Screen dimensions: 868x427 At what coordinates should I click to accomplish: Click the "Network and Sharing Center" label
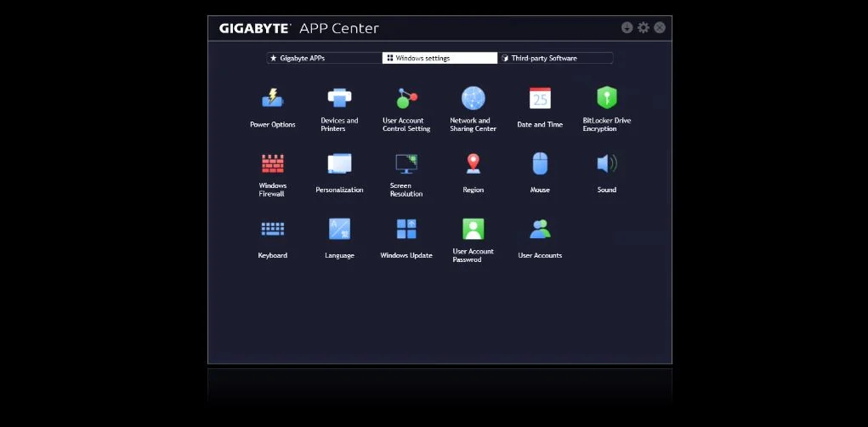[x=474, y=124]
